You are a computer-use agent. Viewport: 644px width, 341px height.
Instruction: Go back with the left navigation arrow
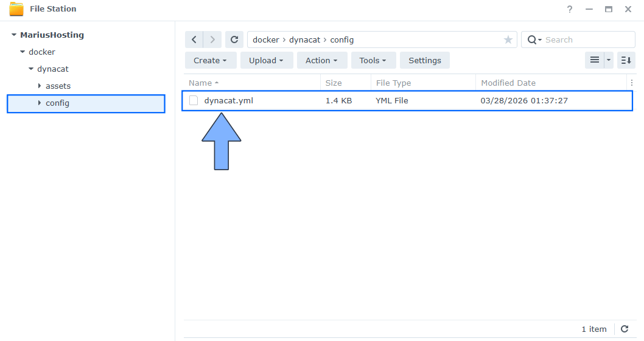(194, 40)
